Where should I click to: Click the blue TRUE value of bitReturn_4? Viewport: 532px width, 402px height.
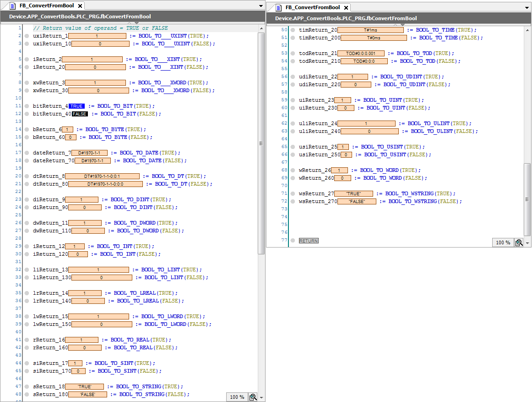tap(76, 106)
